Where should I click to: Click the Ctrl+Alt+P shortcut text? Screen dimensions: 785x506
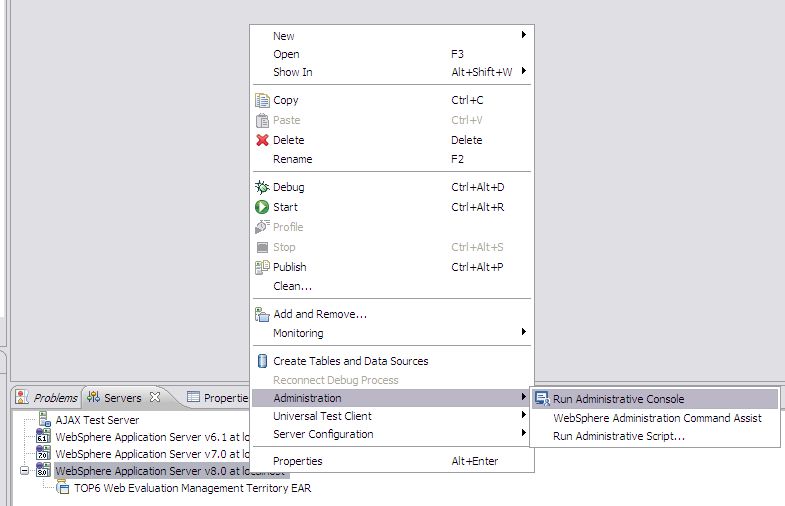click(x=477, y=267)
